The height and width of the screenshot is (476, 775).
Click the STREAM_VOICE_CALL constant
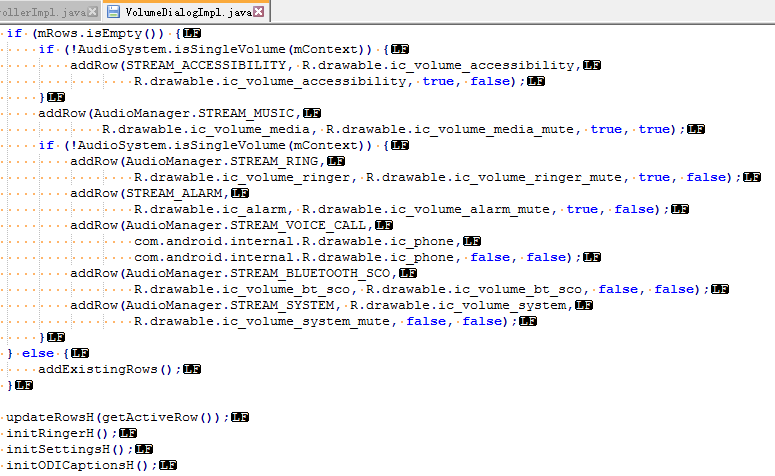coord(298,225)
